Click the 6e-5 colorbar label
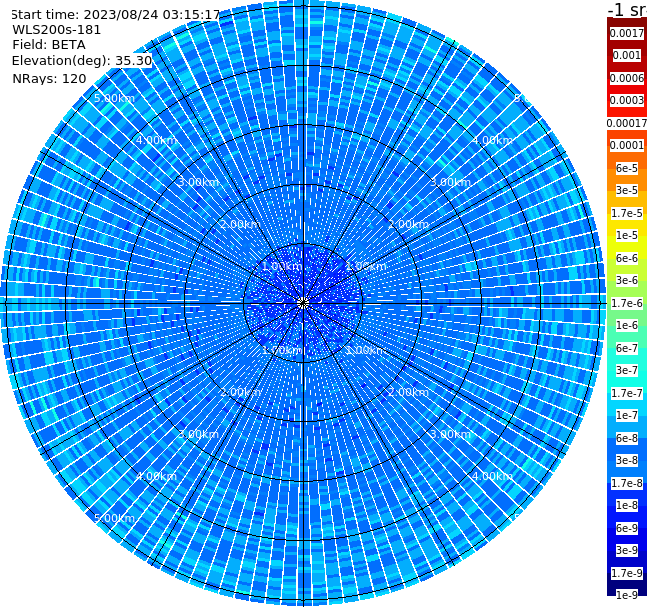 [627, 168]
